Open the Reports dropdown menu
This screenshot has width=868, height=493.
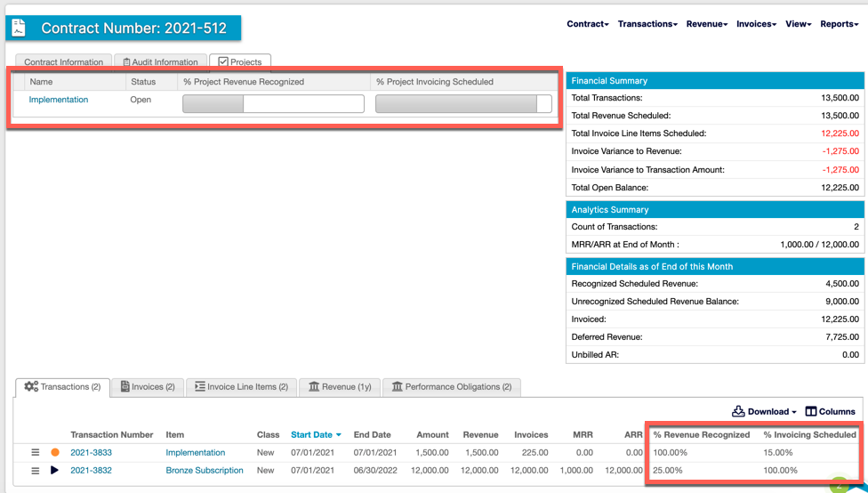(x=840, y=24)
